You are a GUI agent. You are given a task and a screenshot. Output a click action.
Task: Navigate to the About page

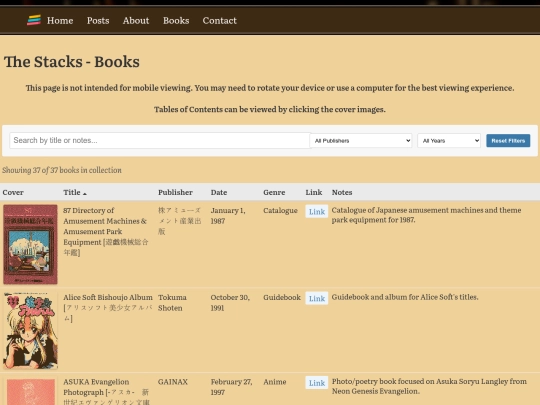click(136, 21)
